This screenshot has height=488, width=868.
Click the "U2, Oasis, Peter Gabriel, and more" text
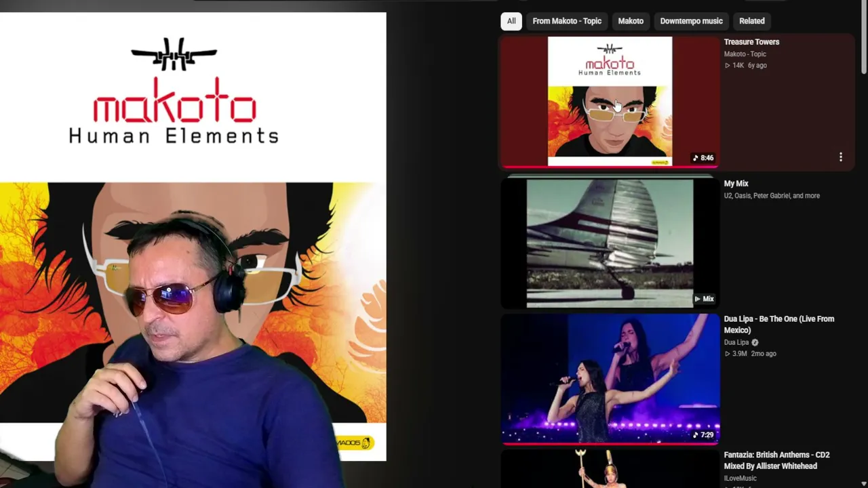point(772,196)
